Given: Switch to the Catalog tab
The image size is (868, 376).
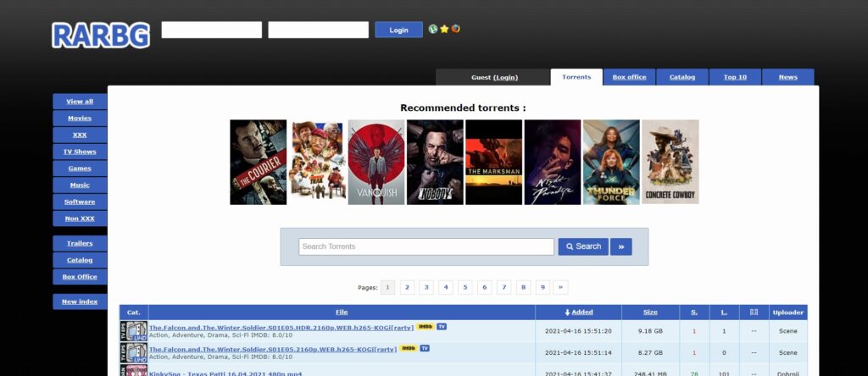Looking at the screenshot, I should pos(682,77).
